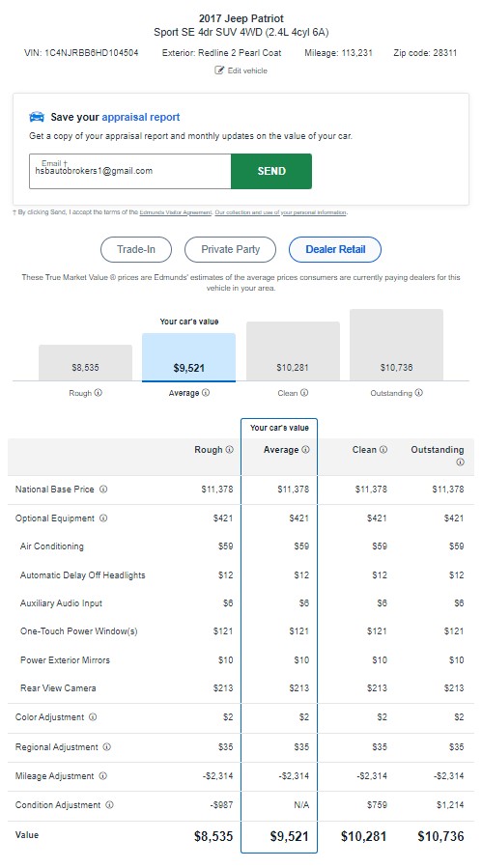Click the green SEND button
The image size is (482, 868).
click(271, 171)
